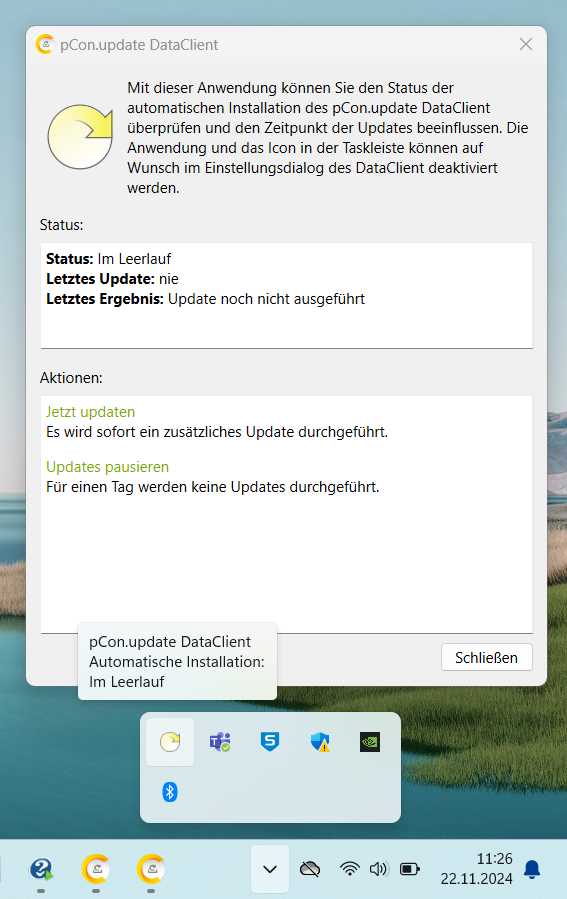Viewport: 567px width, 899px height.
Task: Click the 'Aktionen:' label
Action: tap(71, 378)
